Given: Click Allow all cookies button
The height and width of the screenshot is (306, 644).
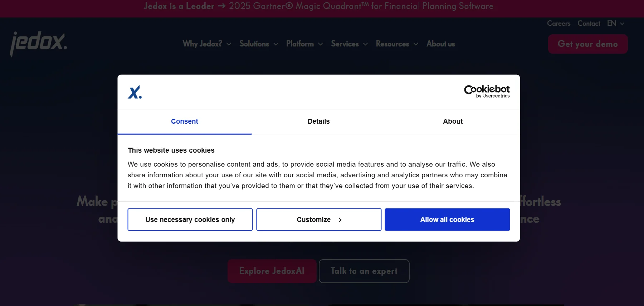Looking at the screenshot, I should click(447, 219).
